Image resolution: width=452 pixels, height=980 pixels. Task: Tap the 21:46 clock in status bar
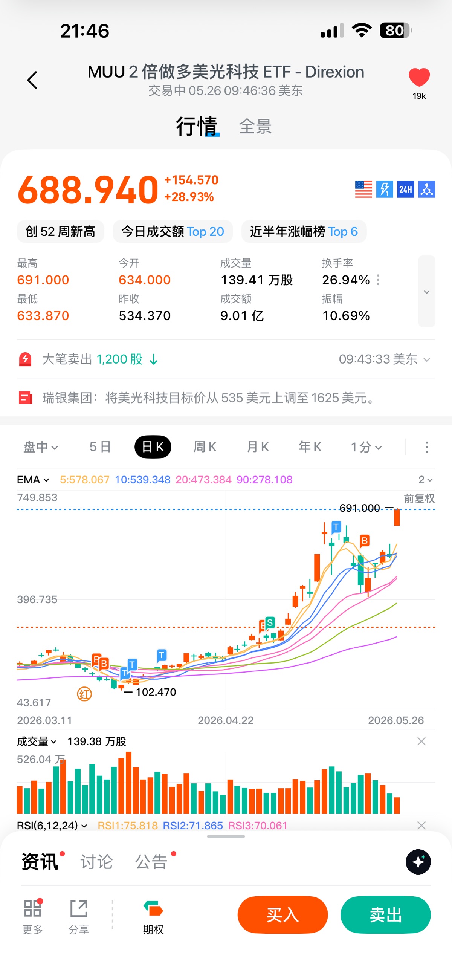pyautogui.click(x=85, y=31)
